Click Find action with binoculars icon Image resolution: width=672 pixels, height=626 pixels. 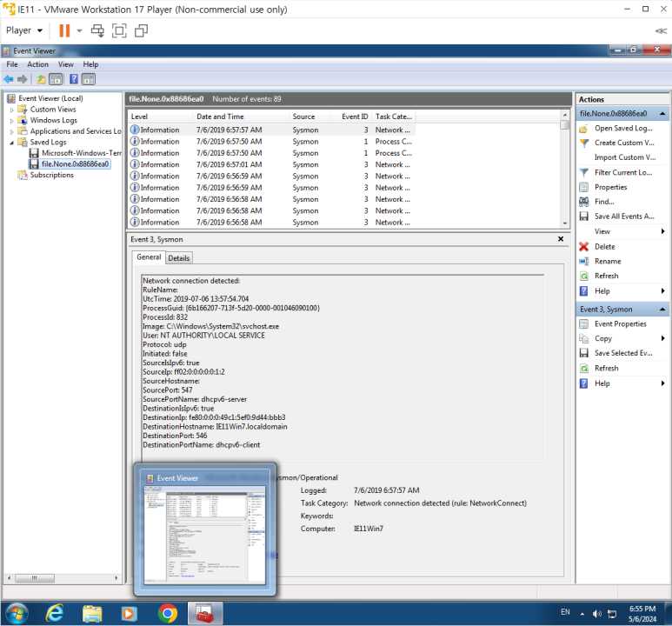(604, 202)
